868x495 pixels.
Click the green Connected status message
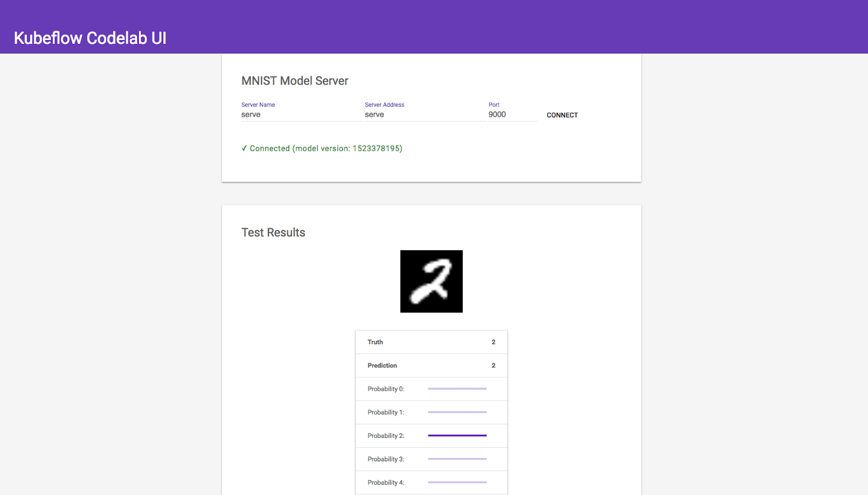(x=322, y=148)
